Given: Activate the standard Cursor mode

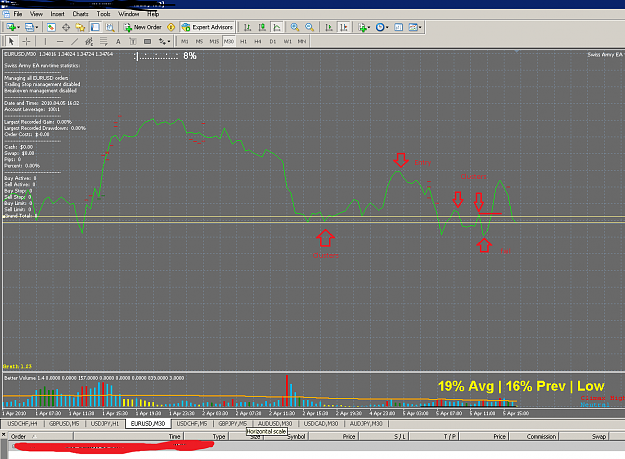Looking at the screenshot, I should point(12,41).
